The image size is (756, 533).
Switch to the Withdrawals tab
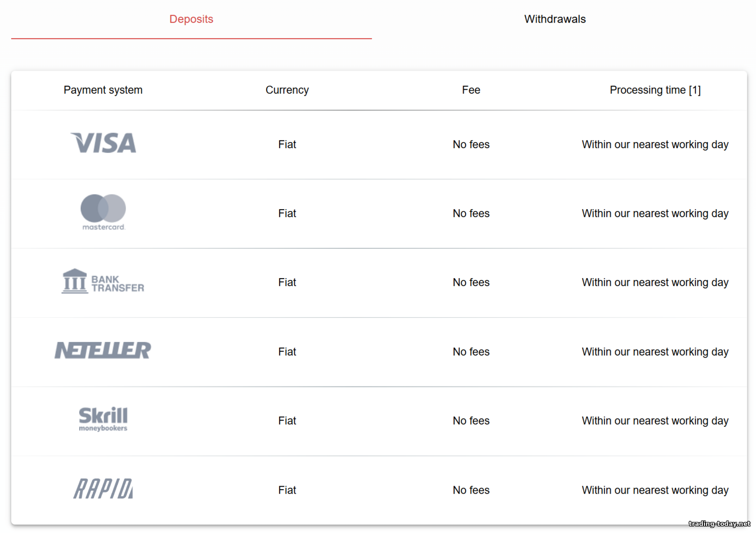pyautogui.click(x=555, y=19)
